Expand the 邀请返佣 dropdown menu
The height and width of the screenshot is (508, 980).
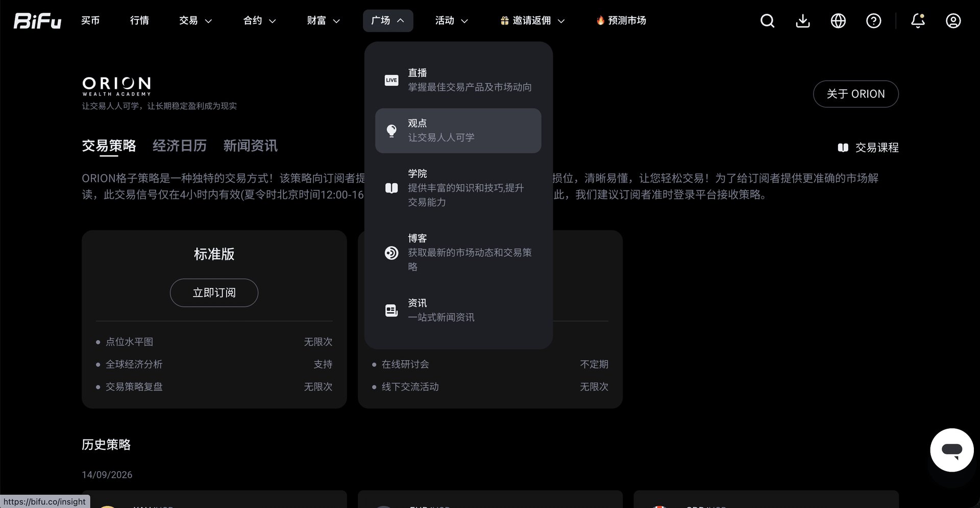tap(533, 21)
